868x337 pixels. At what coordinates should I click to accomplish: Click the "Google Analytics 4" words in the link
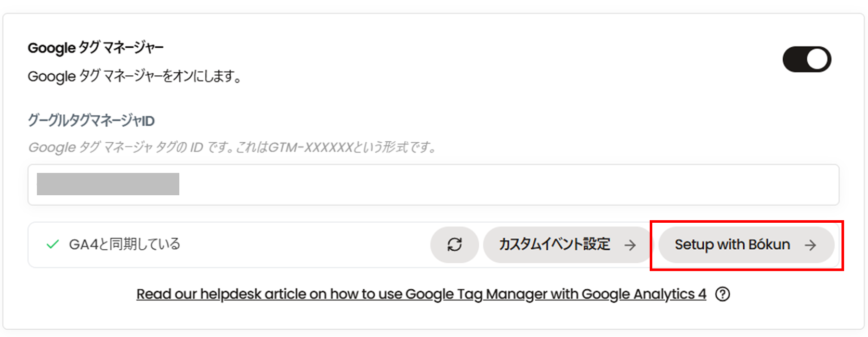(x=643, y=294)
